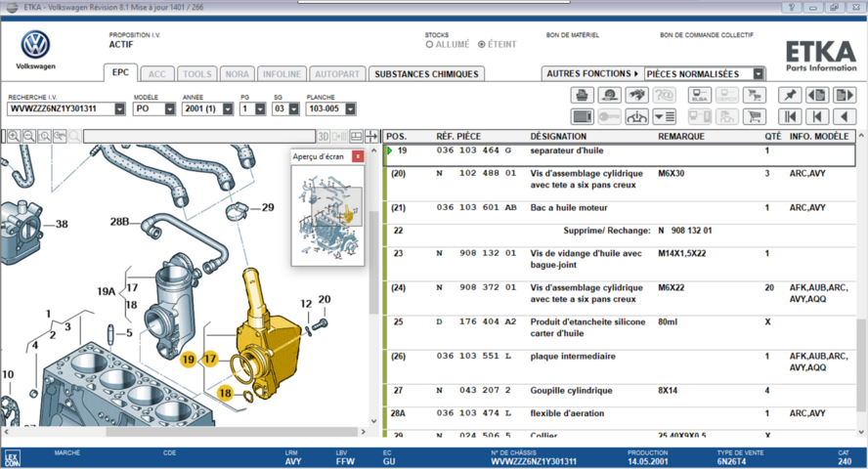Viewport: 868px width, 469px height.
Task: Click the fourth magnifier zoom-area icon
Action: pos(60,136)
